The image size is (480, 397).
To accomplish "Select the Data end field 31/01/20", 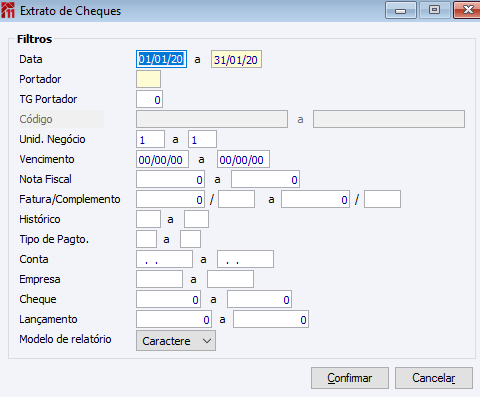I will click(x=236, y=59).
